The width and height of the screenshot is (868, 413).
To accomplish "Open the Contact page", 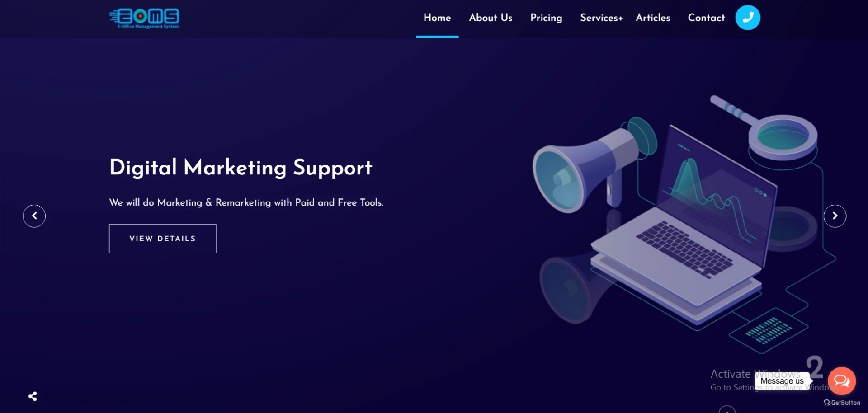I will coord(706,18).
